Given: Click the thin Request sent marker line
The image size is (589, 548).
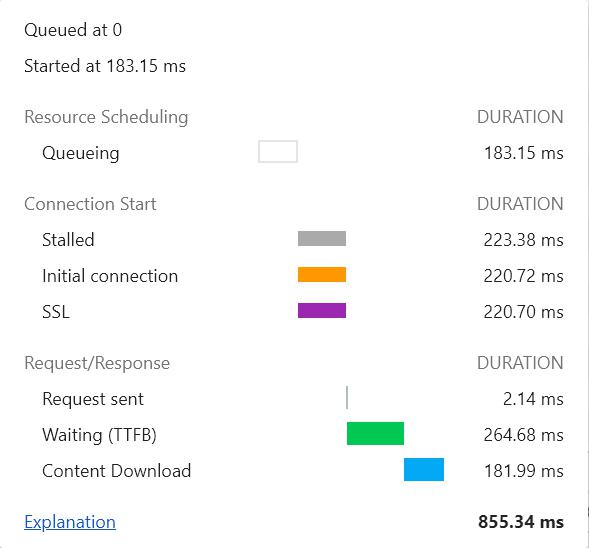Looking at the screenshot, I should tap(347, 397).
